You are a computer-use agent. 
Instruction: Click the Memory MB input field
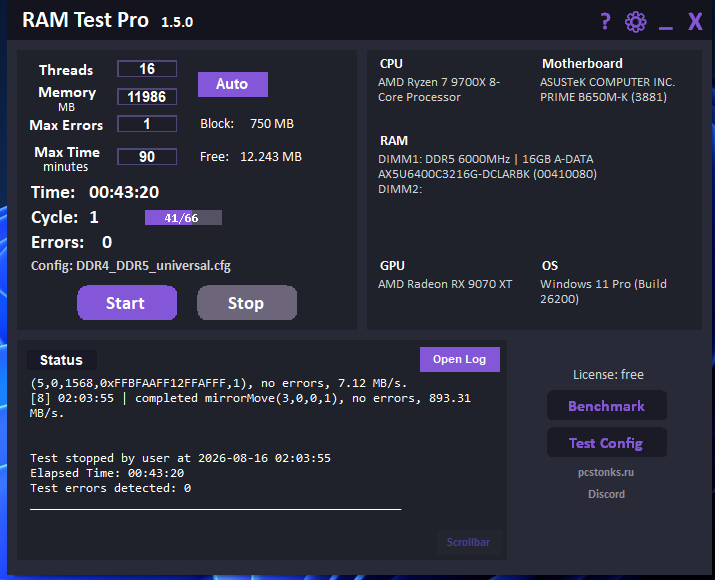coord(147,97)
